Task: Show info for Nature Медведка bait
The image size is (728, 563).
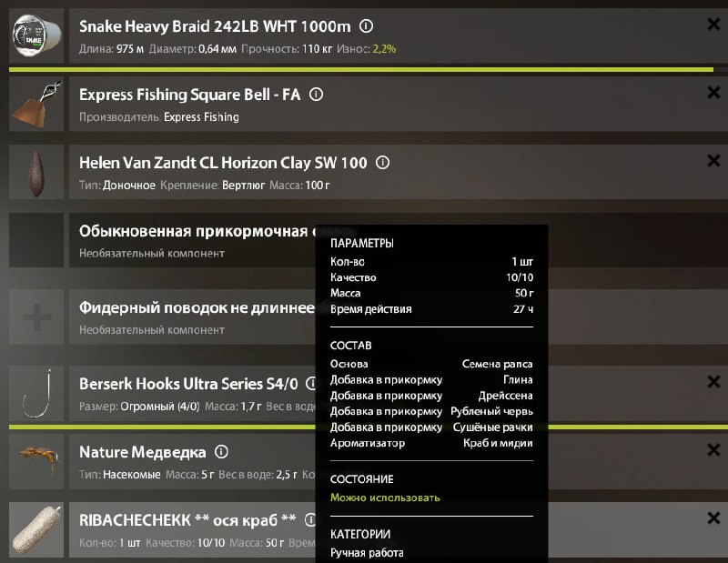Action: point(221,451)
